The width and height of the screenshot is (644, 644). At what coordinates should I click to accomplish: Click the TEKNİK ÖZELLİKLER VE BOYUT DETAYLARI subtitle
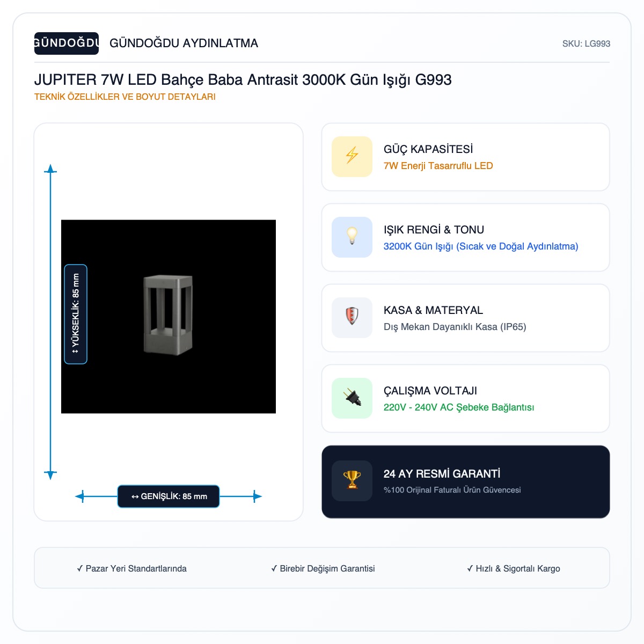click(x=125, y=97)
